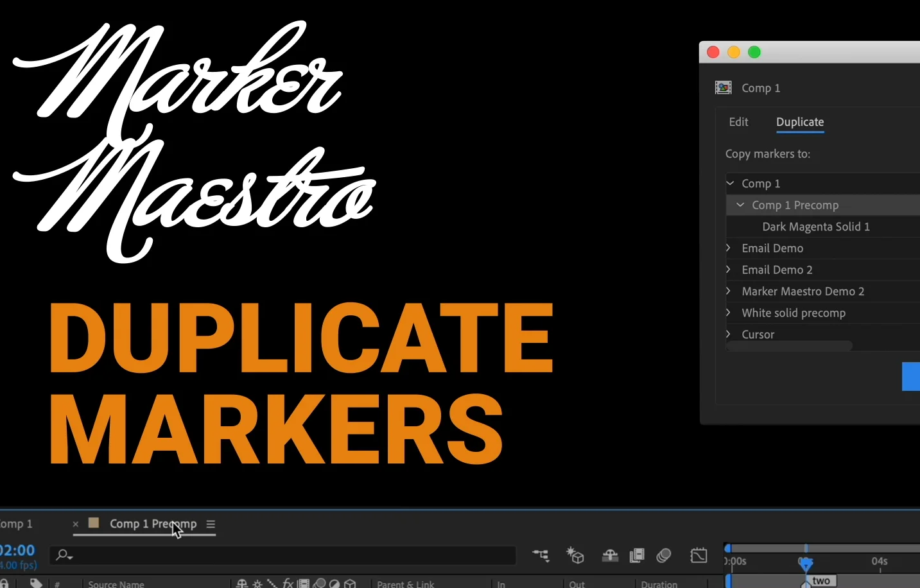The width and height of the screenshot is (920, 588).
Task: Close the Comp 1 Precomp timeline tab
Action: click(76, 524)
